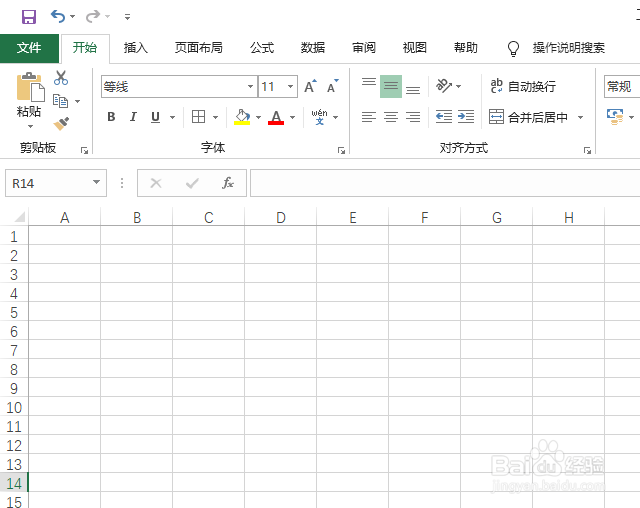Apply cell borders icon
The width and height of the screenshot is (640, 508).
pyautogui.click(x=199, y=117)
